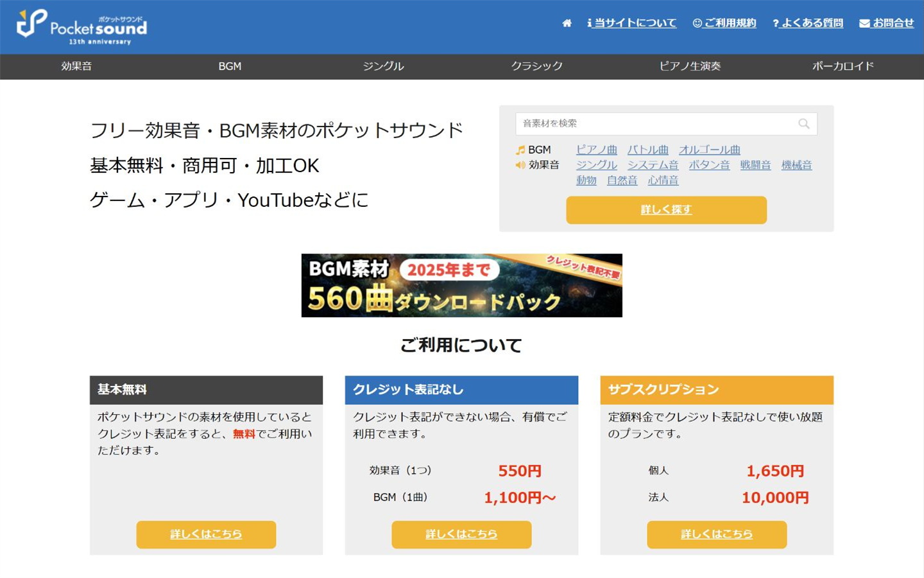
Task: Open ボタン音 category link
Action: click(710, 165)
